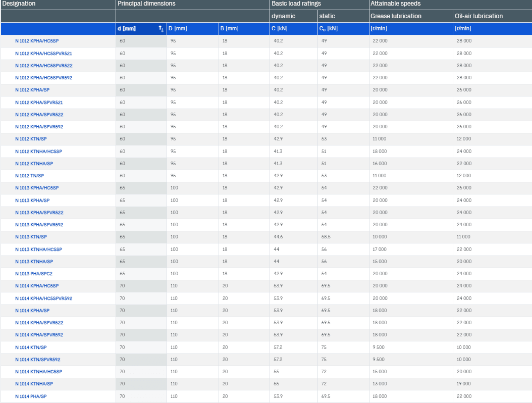Open the N 1012 KTNHA/HC5SP designation

(38, 152)
